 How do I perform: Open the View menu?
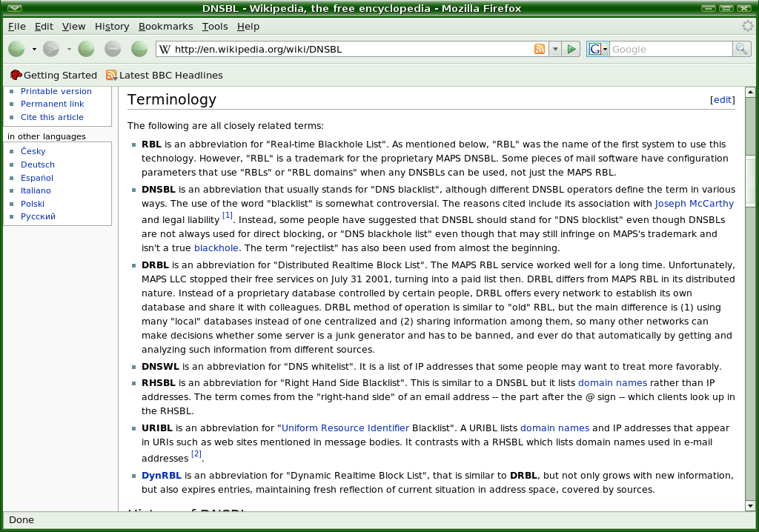73,27
